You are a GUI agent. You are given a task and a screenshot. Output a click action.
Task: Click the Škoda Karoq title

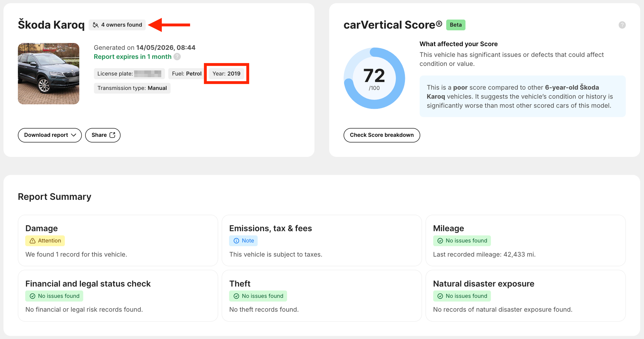coord(51,25)
